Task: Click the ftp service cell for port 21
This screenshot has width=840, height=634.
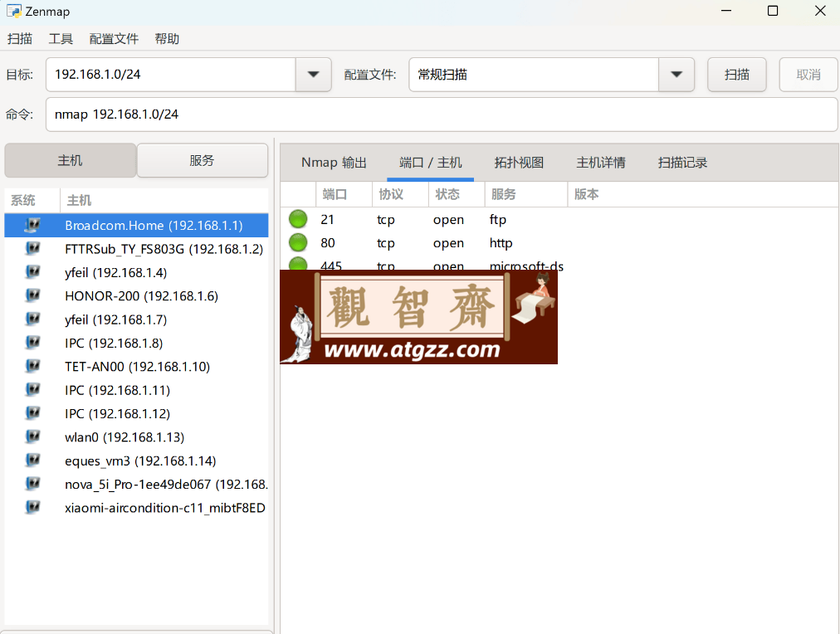Action: tap(498, 220)
